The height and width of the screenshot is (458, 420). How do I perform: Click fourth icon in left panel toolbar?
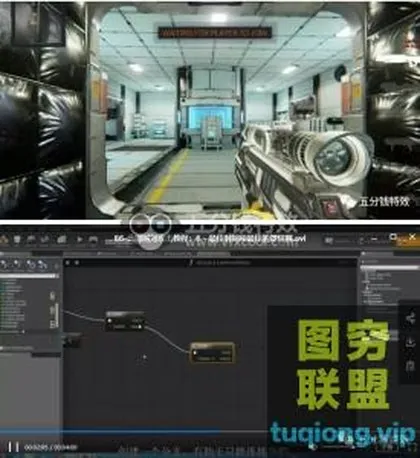pyautogui.click(x=43, y=265)
